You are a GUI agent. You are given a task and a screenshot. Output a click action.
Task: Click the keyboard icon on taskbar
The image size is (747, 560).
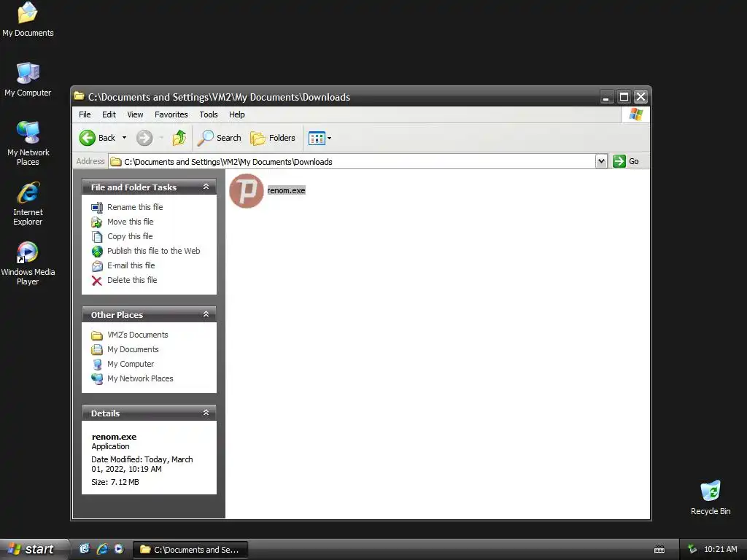click(x=659, y=550)
